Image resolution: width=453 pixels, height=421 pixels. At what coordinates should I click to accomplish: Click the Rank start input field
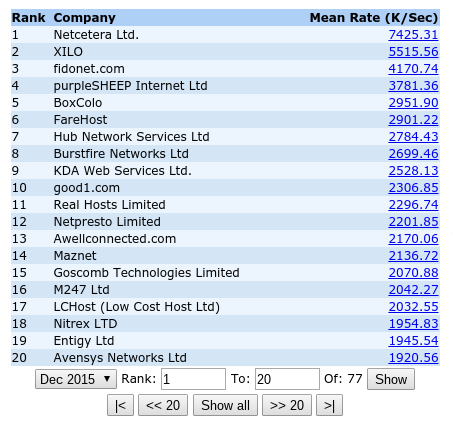193,379
